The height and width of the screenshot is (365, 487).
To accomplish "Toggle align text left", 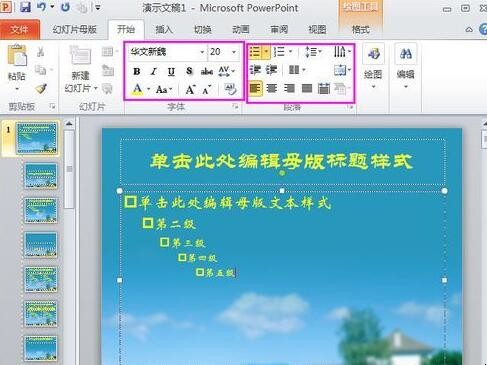I will pyautogui.click(x=255, y=88).
